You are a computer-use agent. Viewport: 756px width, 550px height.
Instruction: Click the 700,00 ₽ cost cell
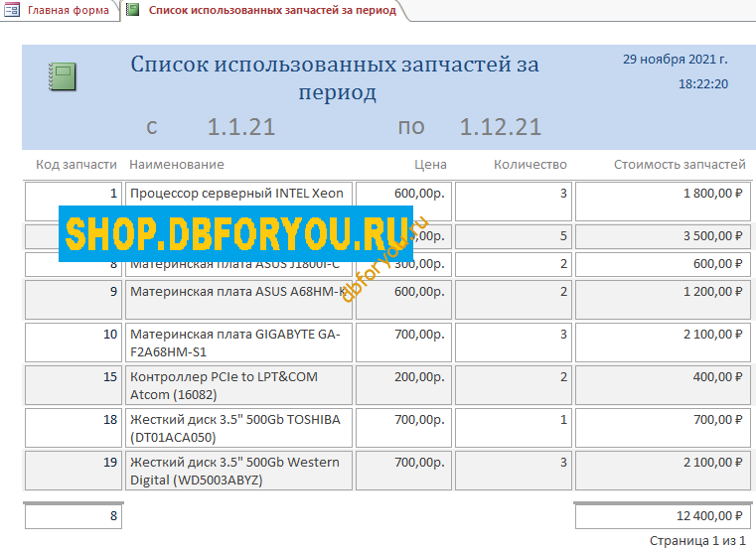pyautogui.click(x=663, y=428)
